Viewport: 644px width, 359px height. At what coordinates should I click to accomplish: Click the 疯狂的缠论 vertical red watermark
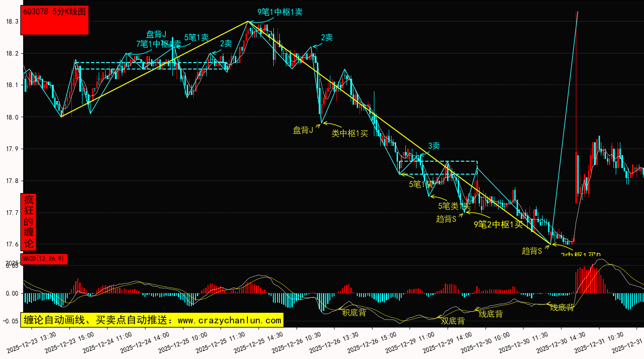(x=29, y=221)
